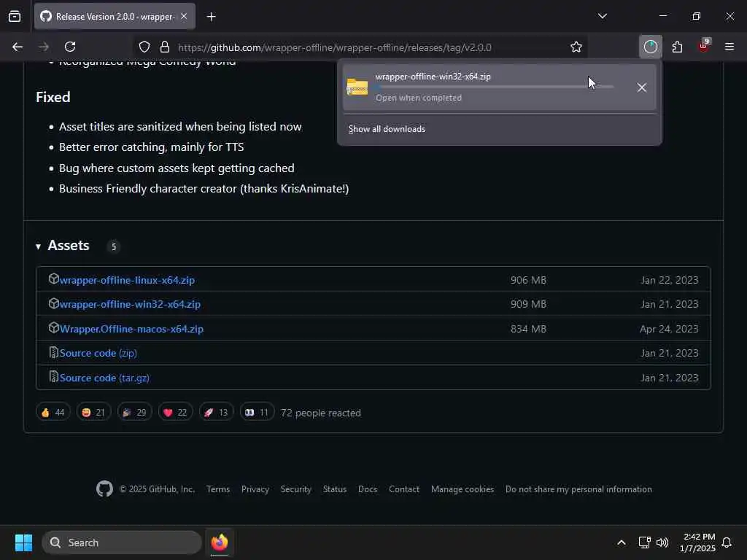
Task: Click the GitHub logo in the footer
Action: pos(105,489)
